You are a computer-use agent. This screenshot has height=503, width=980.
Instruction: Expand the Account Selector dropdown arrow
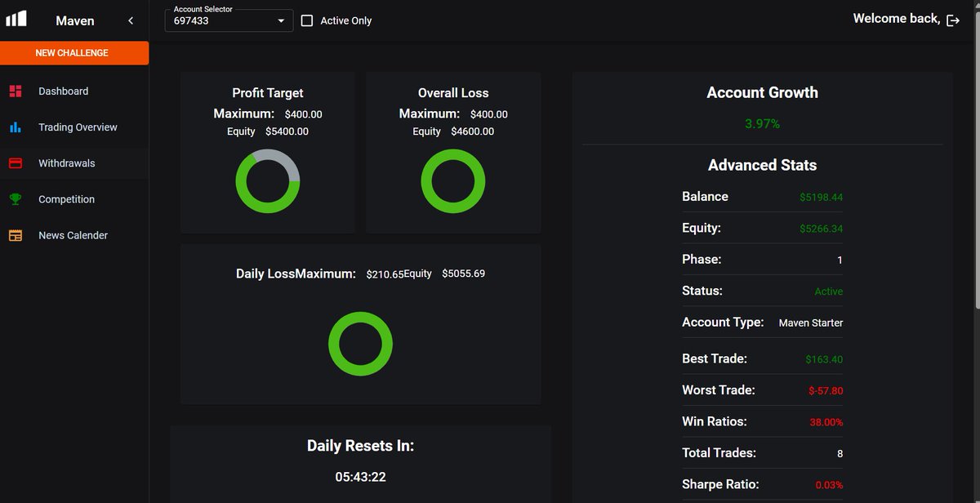281,20
